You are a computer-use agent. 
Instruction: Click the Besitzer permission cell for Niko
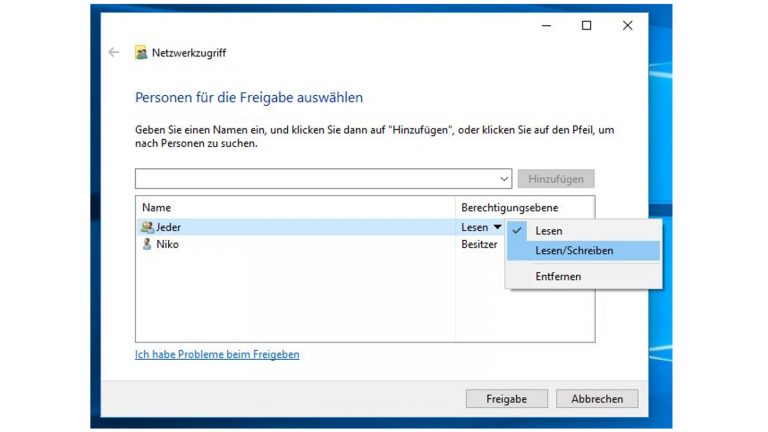point(479,244)
